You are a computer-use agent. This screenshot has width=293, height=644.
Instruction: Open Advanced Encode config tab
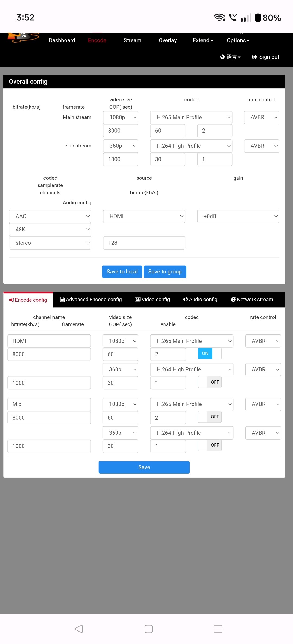[x=91, y=300]
